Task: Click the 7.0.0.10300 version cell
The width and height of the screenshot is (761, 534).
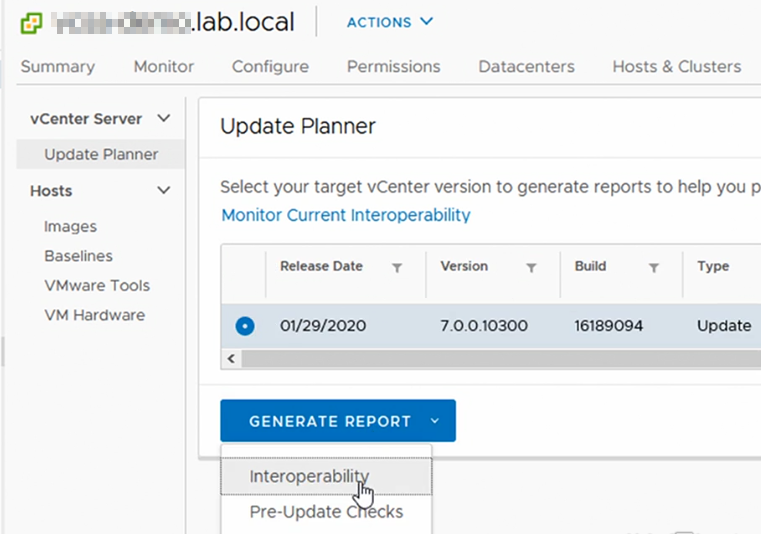Action: click(x=484, y=326)
